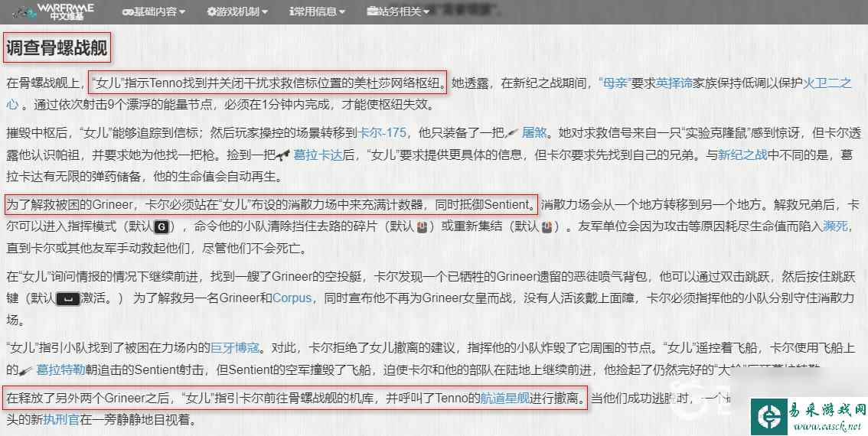This screenshot has width=868, height=436.
Task: Click the spacebar key icon before 激活
Action: tap(67, 299)
